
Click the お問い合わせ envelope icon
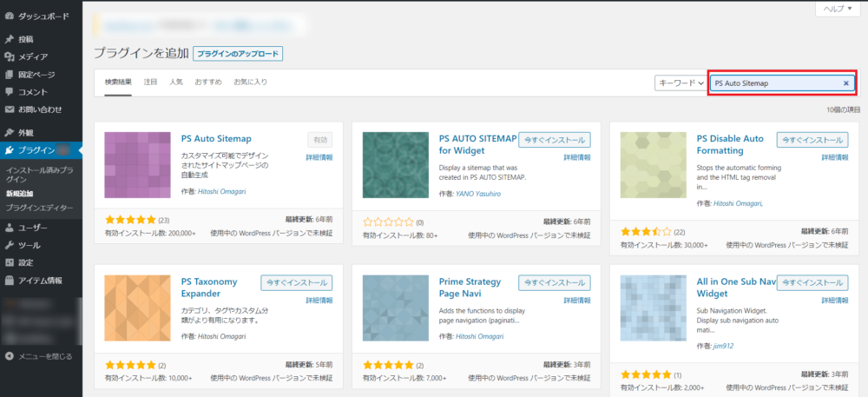[x=9, y=109]
